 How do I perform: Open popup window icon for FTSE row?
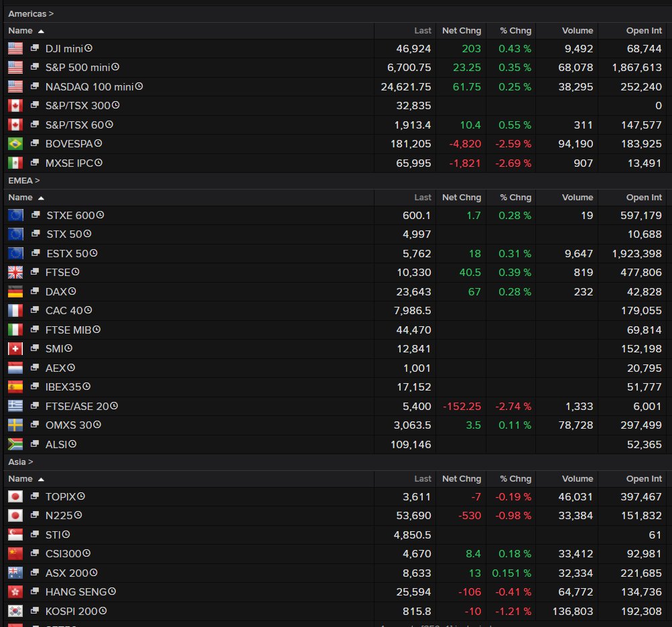click(x=35, y=272)
